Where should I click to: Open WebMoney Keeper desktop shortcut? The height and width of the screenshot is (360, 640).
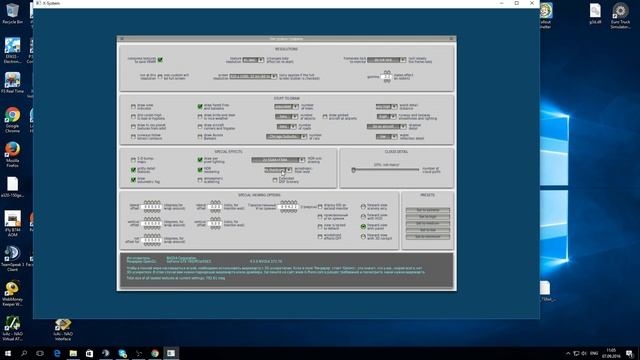click(x=12, y=293)
